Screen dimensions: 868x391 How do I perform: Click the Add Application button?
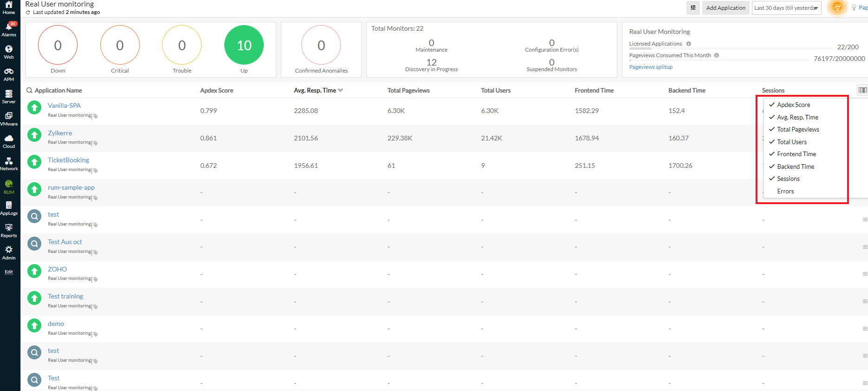[725, 8]
